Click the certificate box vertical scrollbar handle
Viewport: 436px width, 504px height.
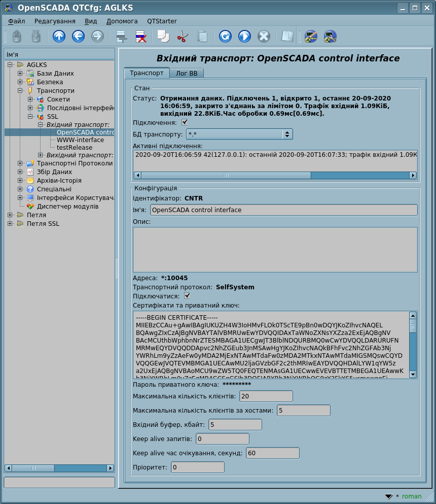[x=413, y=326]
